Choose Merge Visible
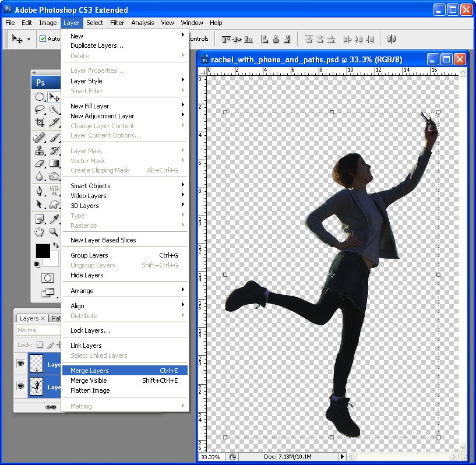 tap(125, 381)
